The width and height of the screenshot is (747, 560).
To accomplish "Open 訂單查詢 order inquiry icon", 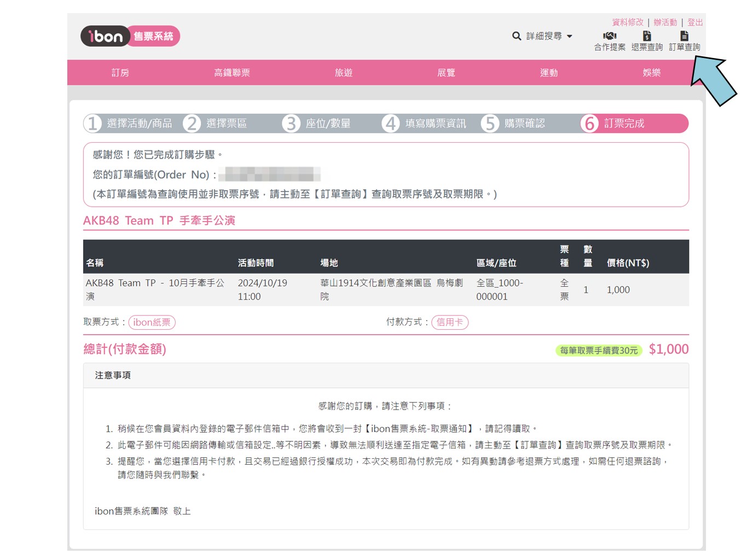I will pos(684,36).
